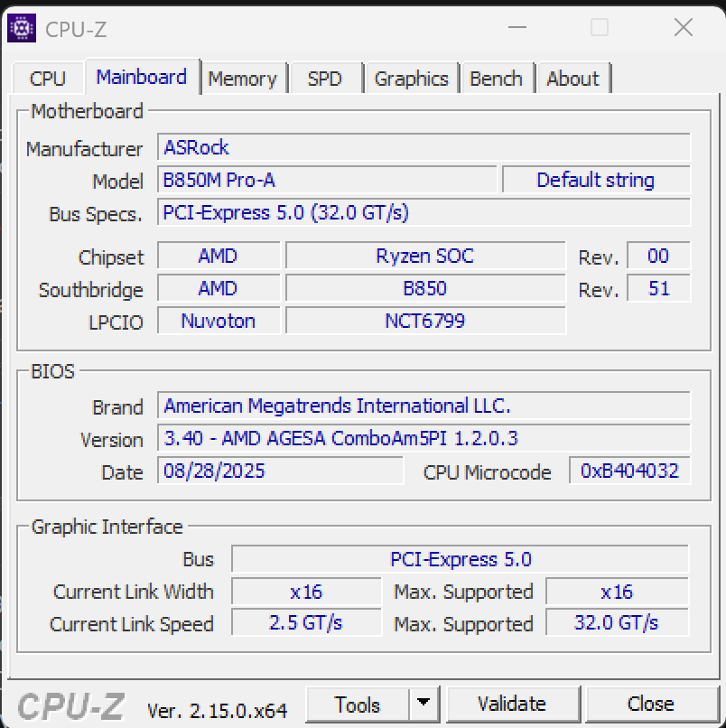Click the Validate button
The height and width of the screenshot is (728, 726).
pyautogui.click(x=513, y=704)
